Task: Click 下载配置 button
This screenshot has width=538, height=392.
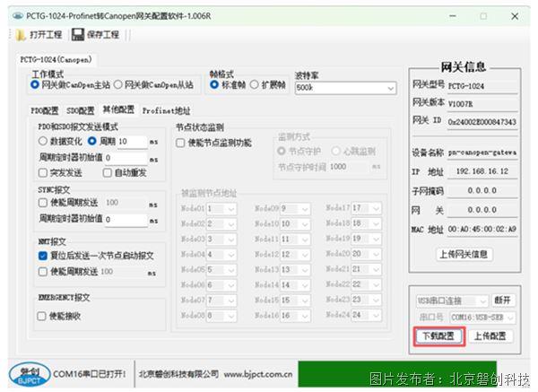Action: 438,336
